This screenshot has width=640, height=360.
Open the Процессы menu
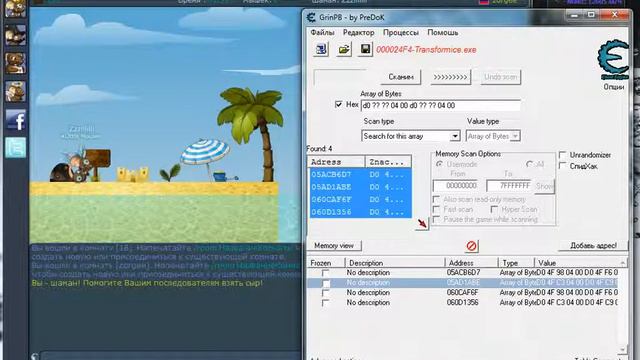pyautogui.click(x=401, y=32)
